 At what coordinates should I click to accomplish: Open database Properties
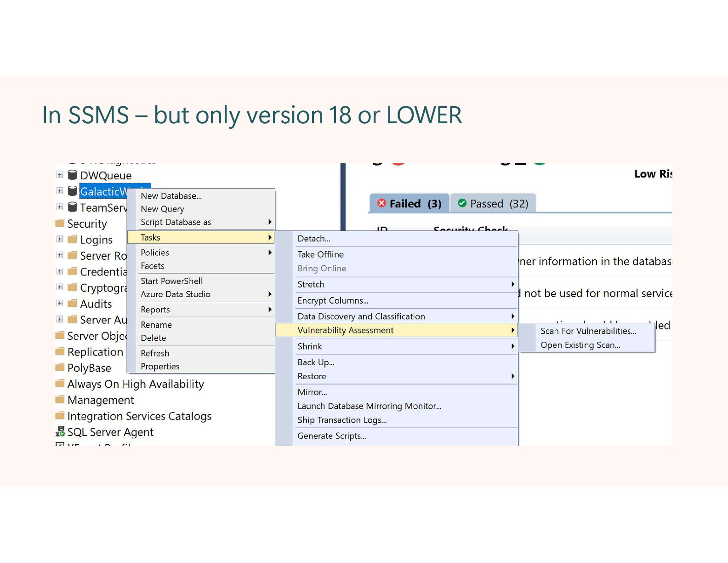[201, 367]
